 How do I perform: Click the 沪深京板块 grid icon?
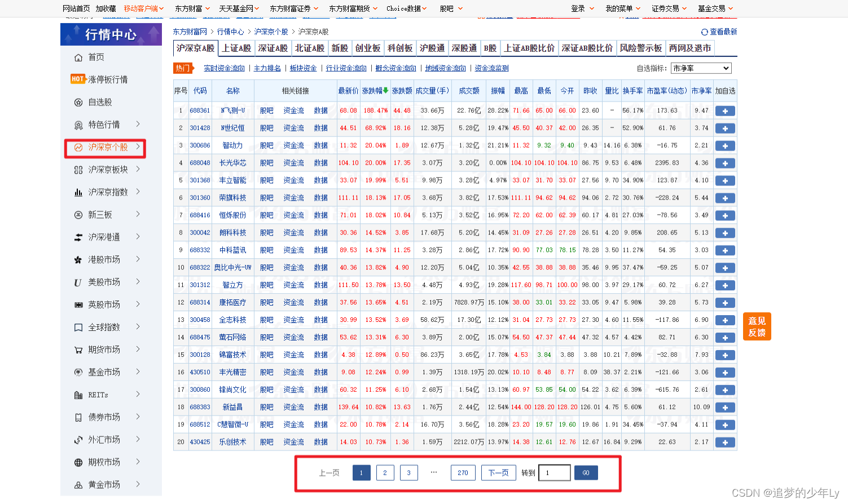pyautogui.click(x=78, y=170)
